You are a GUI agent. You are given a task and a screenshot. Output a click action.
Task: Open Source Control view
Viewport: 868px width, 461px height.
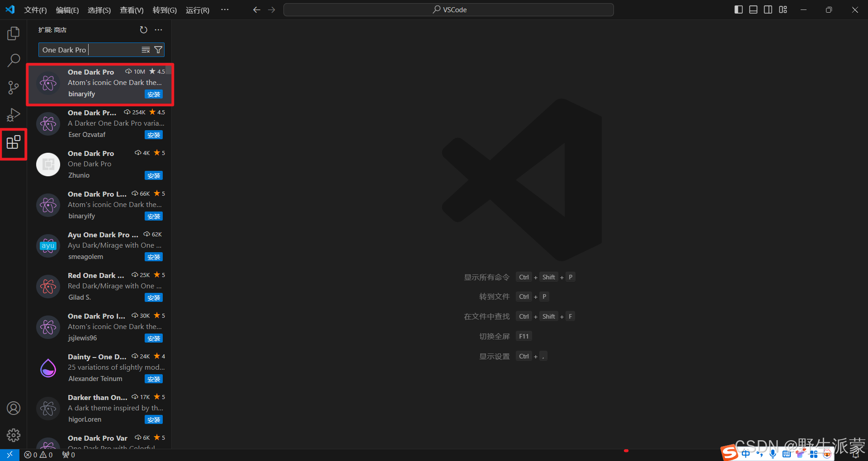(x=14, y=88)
